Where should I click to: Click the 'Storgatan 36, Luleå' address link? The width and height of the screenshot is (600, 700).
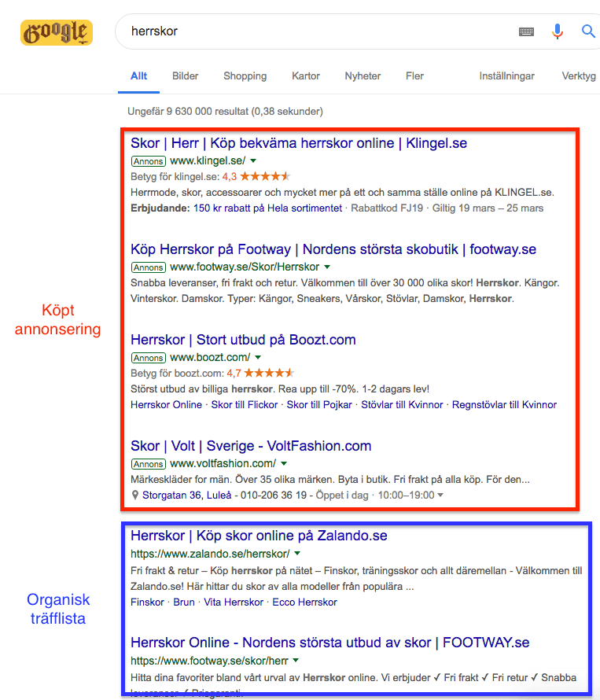click(x=186, y=495)
